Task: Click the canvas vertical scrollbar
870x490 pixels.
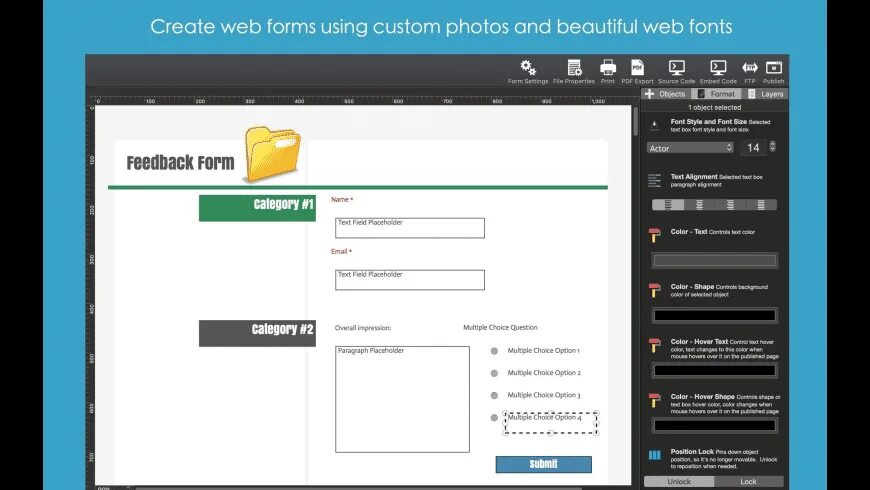Action: [635, 122]
